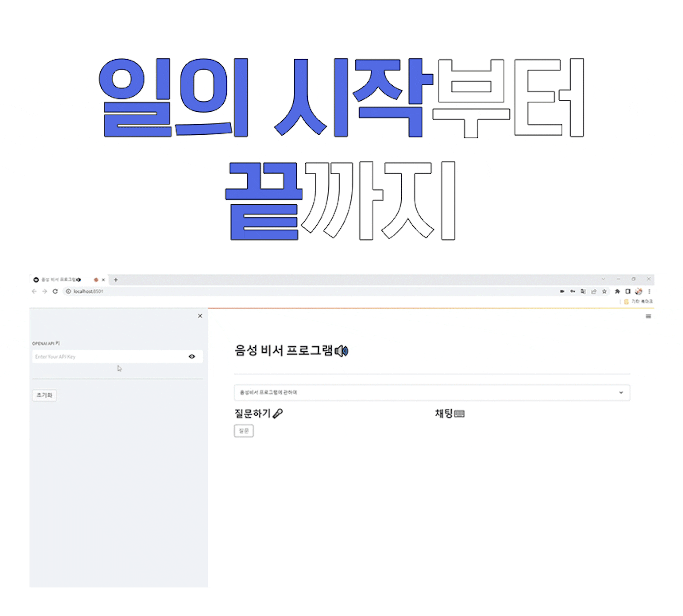
Task: Expand the 음성비서 프로그램에 관하여 expander
Action: [432, 392]
